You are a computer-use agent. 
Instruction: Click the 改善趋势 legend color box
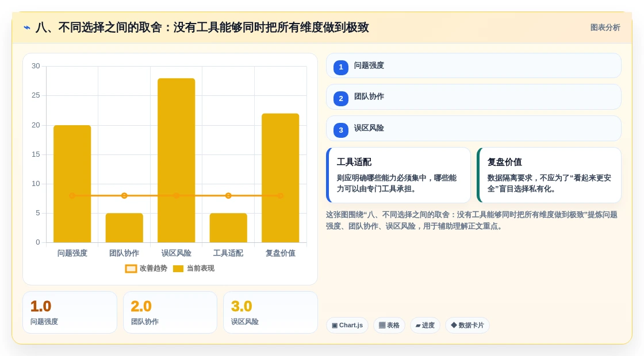131,269
